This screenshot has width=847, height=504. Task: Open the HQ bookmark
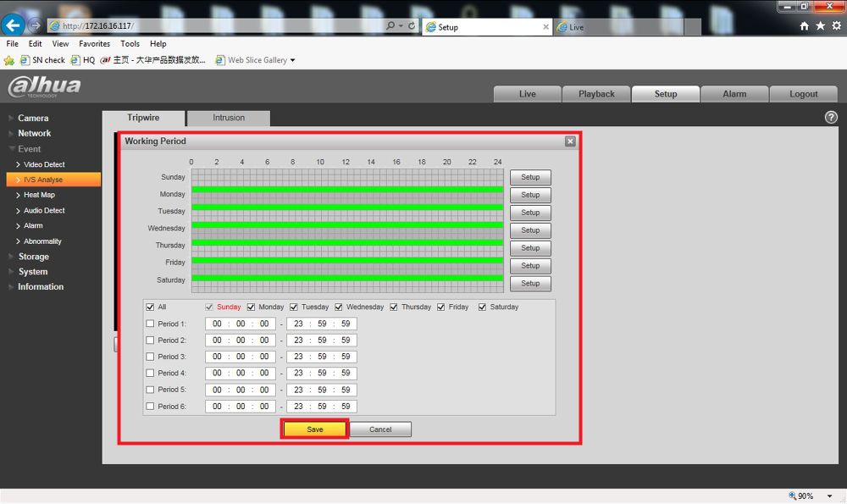(83, 60)
